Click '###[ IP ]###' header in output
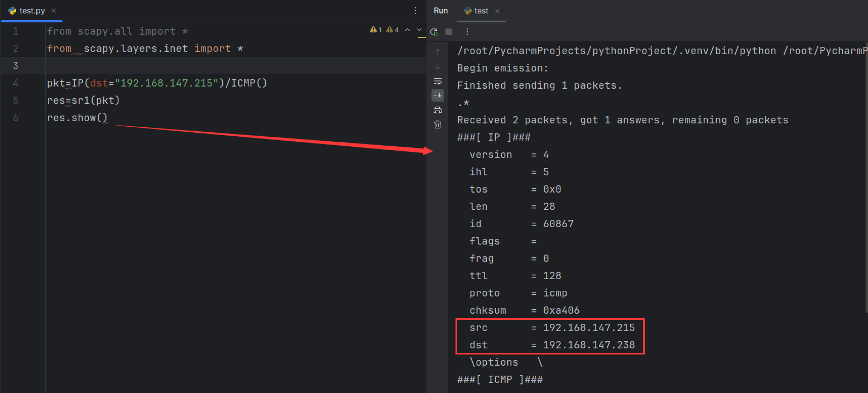This screenshot has width=868, height=393. (493, 137)
